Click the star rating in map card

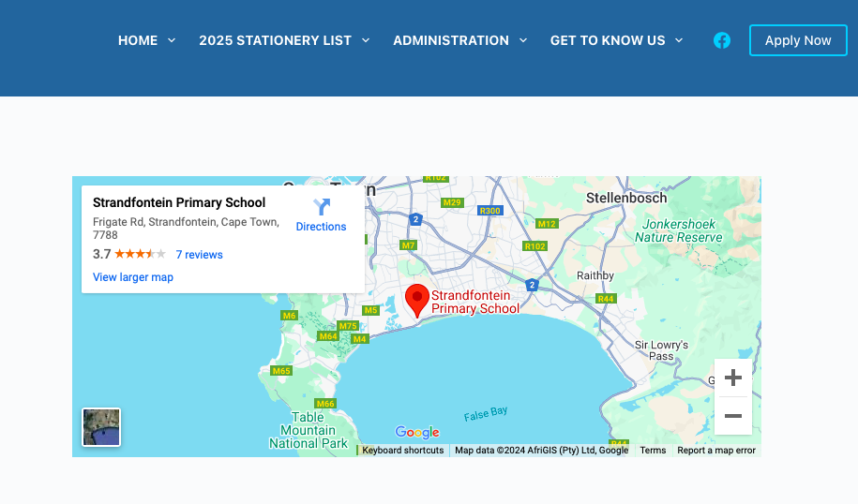tap(140, 254)
